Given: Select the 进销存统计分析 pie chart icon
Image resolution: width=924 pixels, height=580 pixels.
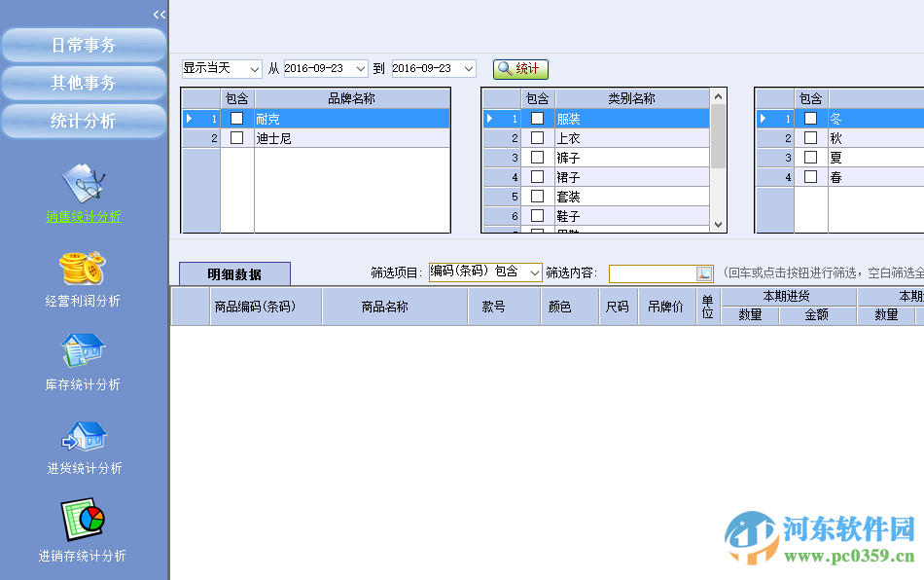Looking at the screenshot, I should [83, 523].
